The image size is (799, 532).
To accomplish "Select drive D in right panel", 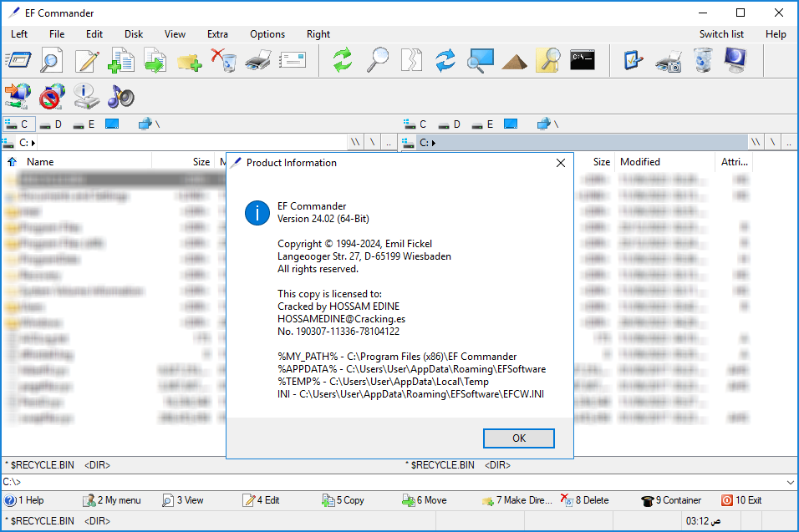I will point(450,124).
